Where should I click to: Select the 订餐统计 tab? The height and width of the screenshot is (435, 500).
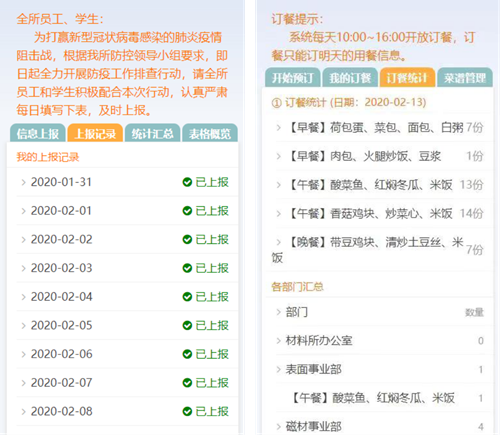pyautogui.click(x=407, y=78)
